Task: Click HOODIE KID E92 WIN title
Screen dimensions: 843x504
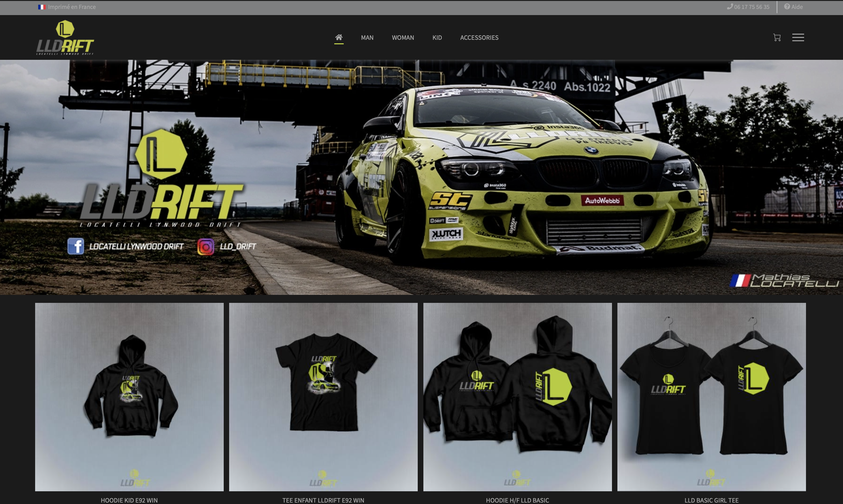Action: pos(129,500)
